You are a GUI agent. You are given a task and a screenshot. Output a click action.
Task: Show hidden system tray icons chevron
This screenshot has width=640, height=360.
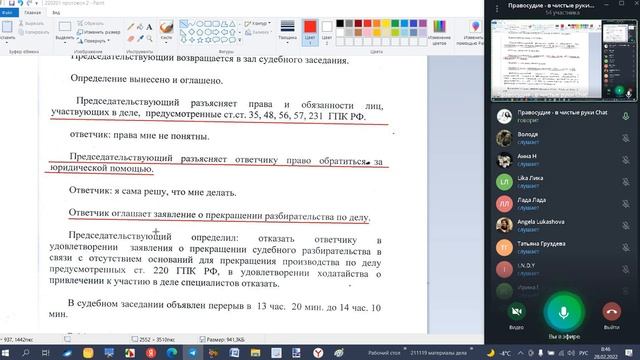tap(520, 353)
